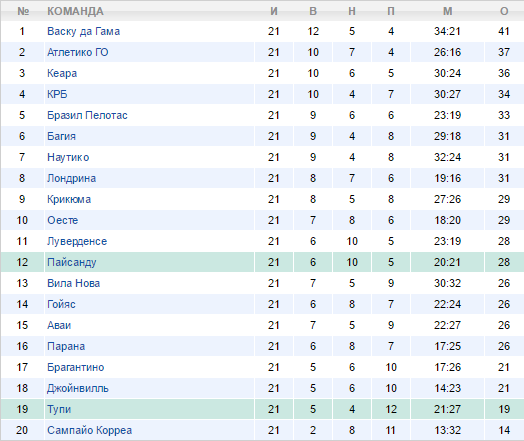Open the Васку да Гама team link
524x441 pixels.
pyautogui.click(x=83, y=31)
